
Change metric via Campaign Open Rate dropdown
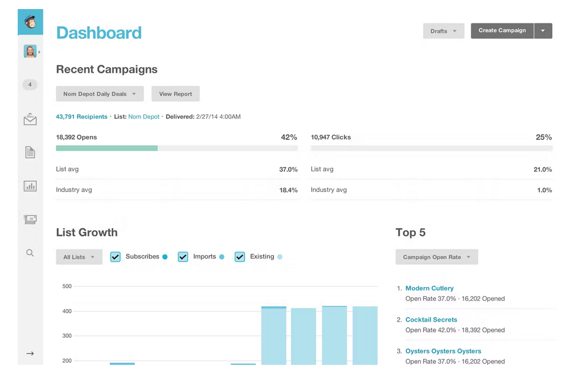(x=436, y=257)
